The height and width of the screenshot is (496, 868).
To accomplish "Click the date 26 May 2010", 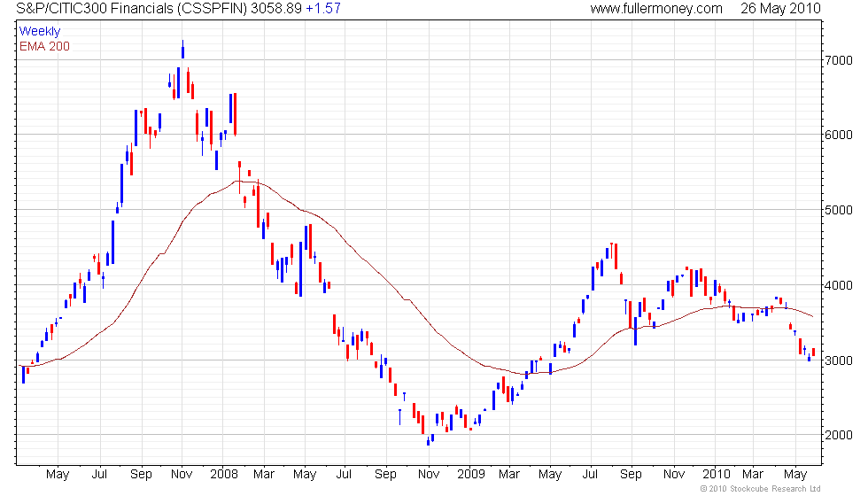I will click(x=780, y=8).
